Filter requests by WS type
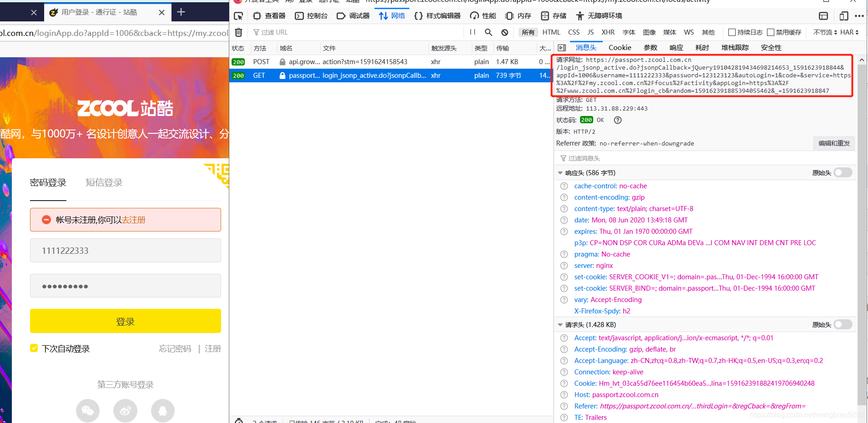Image resolution: width=868 pixels, height=423 pixels. tap(689, 32)
